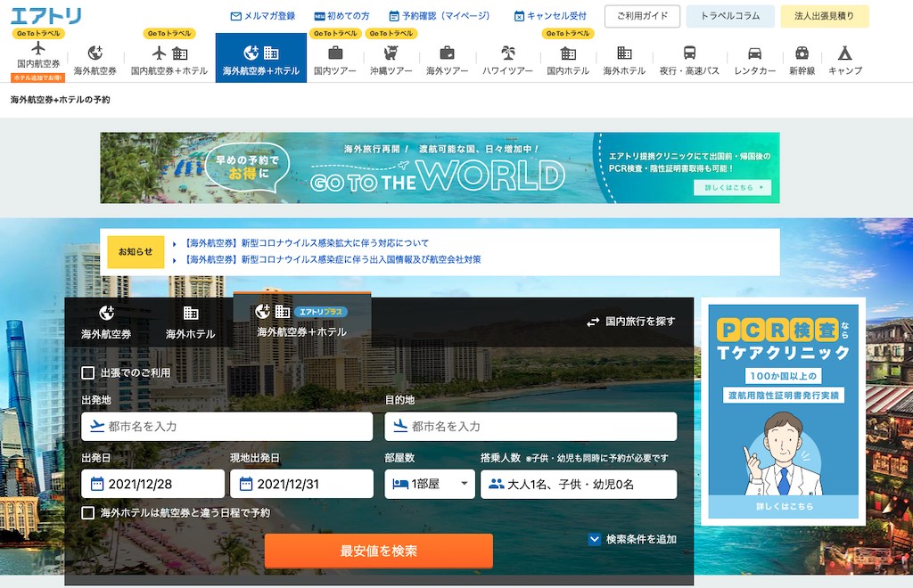The height and width of the screenshot is (588, 913).
Task: Open the 沖縄ツアー shisa icon
Action: 391,53
